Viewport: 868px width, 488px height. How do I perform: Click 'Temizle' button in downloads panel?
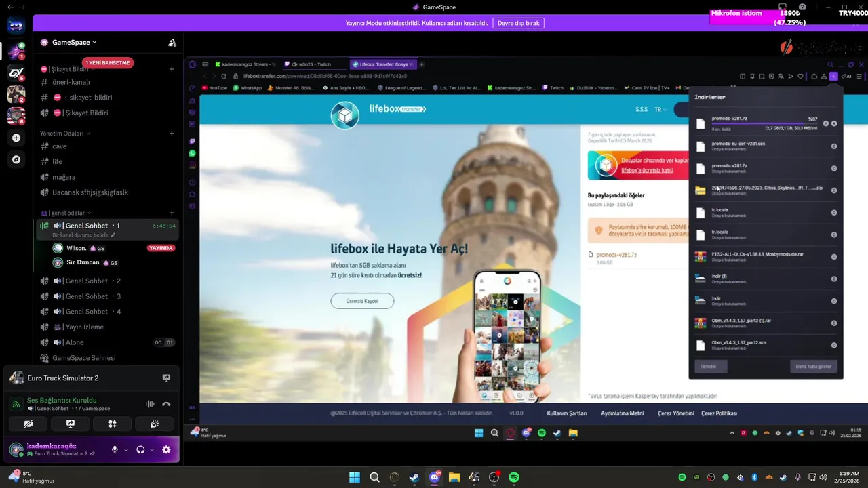click(708, 366)
